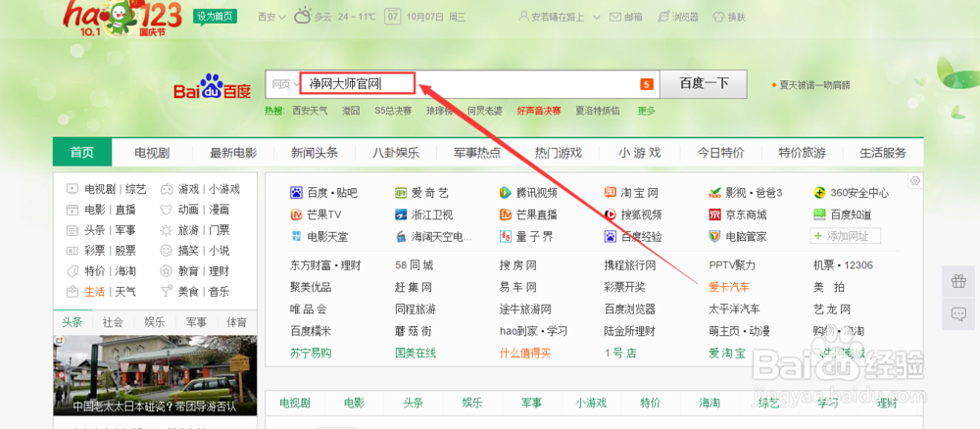Screen dimensions: 980x429
Task: Click the 设为首页 button
Action: point(215,17)
